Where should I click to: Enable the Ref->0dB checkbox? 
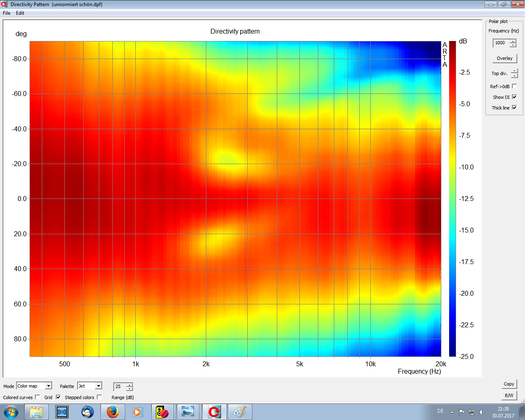514,86
